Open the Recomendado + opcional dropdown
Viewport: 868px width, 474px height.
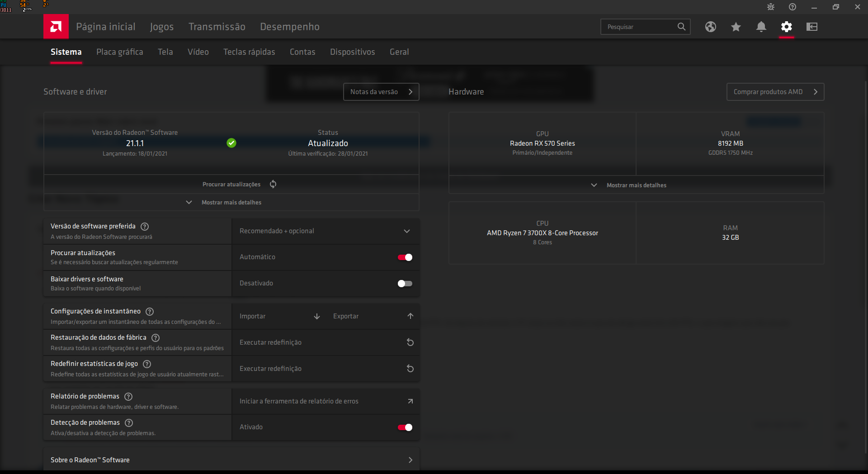pos(325,231)
